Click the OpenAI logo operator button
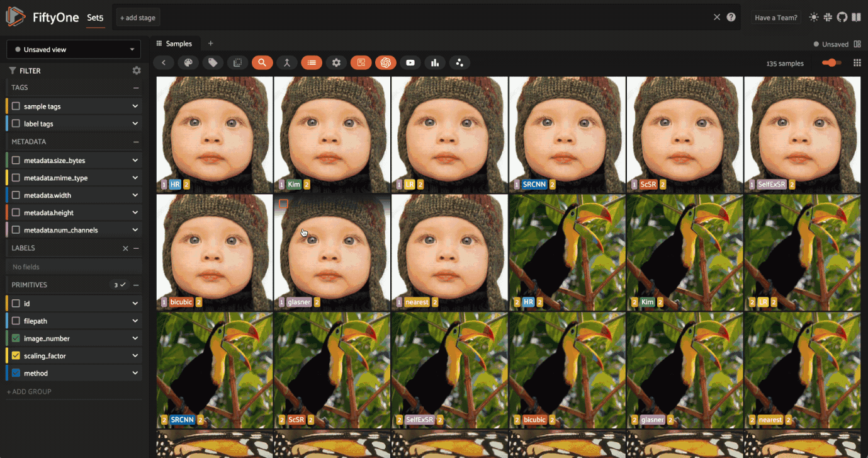Viewport: 868px width, 458px height. pos(385,62)
